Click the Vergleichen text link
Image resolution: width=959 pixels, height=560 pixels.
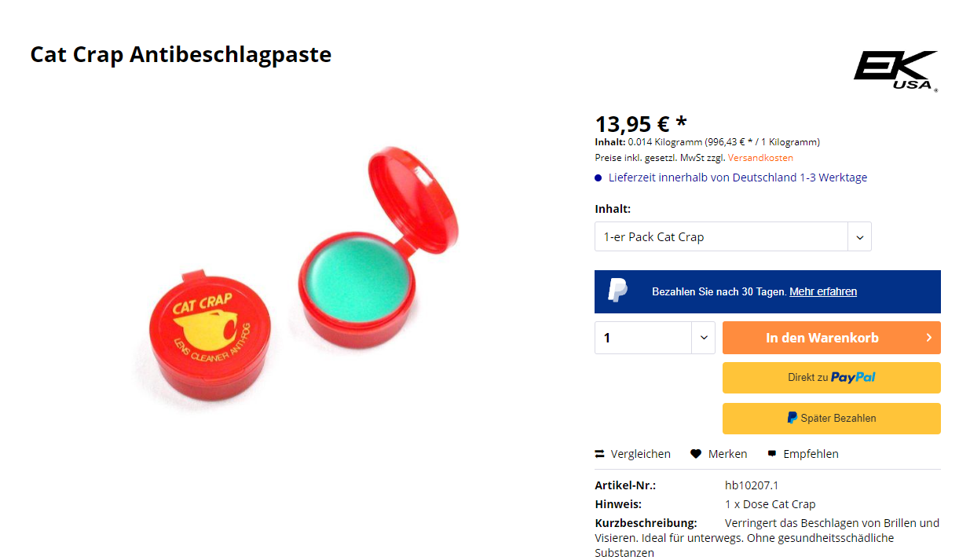(x=641, y=454)
